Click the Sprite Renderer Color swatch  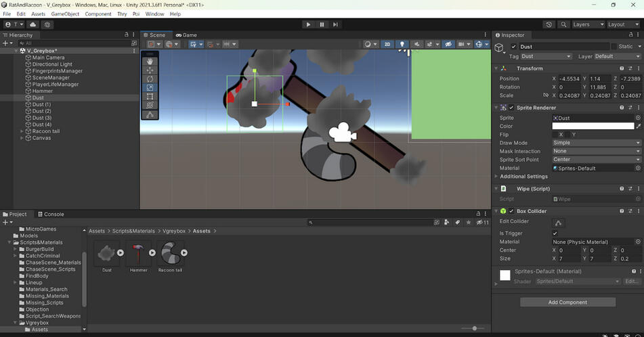pos(593,126)
